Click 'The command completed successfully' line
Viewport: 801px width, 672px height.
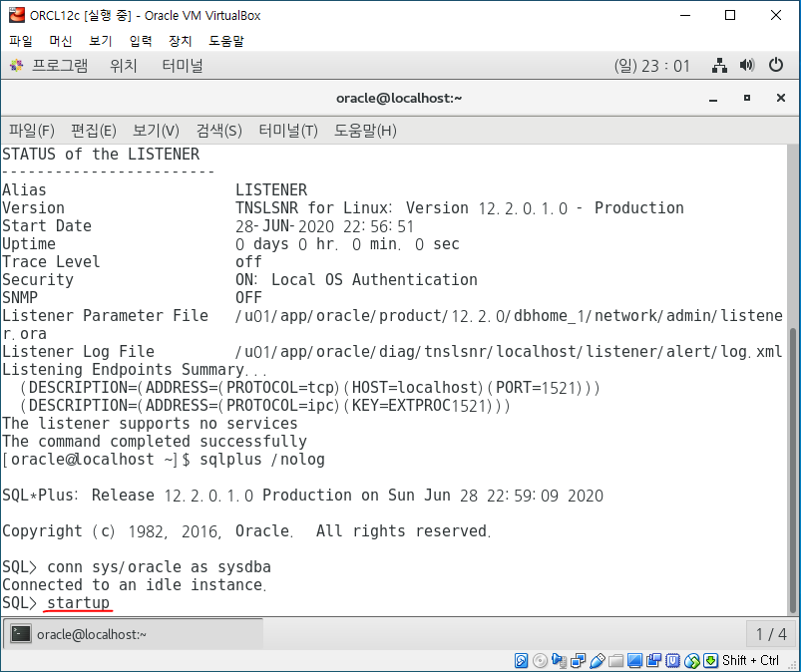tap(155, 442)
